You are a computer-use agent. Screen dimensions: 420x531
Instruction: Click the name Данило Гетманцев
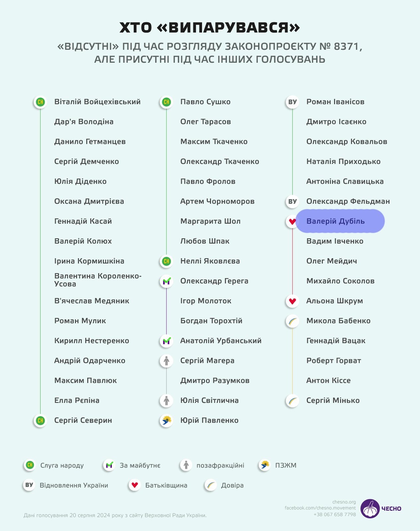pyautogui.click(x=90, y=142)
